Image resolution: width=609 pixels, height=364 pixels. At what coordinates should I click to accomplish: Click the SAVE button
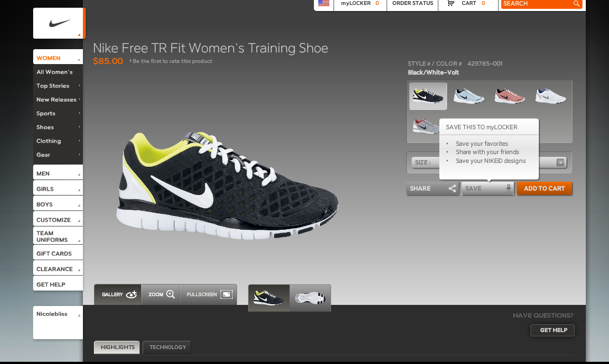[487, 188]
